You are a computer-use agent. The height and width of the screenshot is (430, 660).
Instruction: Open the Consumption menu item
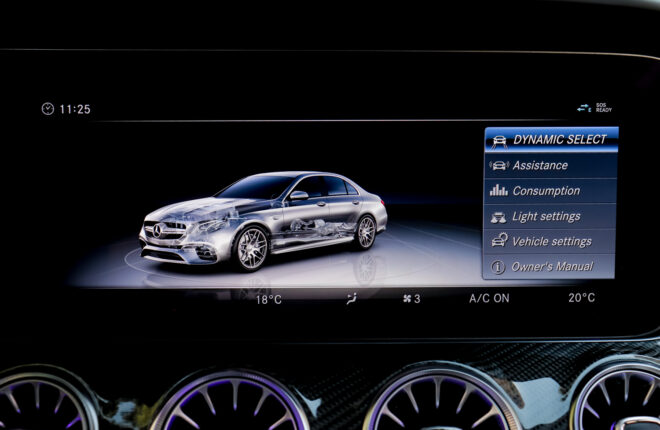(x=551, y=191)
